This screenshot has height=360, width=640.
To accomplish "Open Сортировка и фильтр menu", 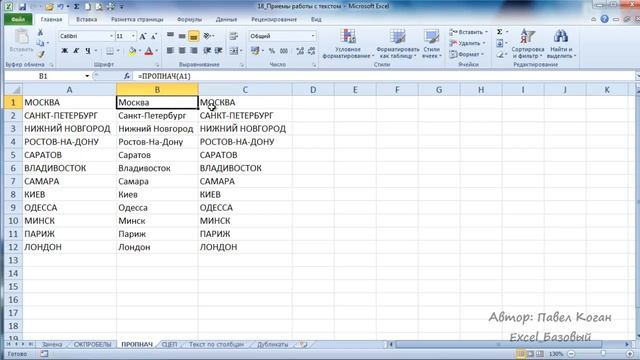I will [x=527, y=44].
